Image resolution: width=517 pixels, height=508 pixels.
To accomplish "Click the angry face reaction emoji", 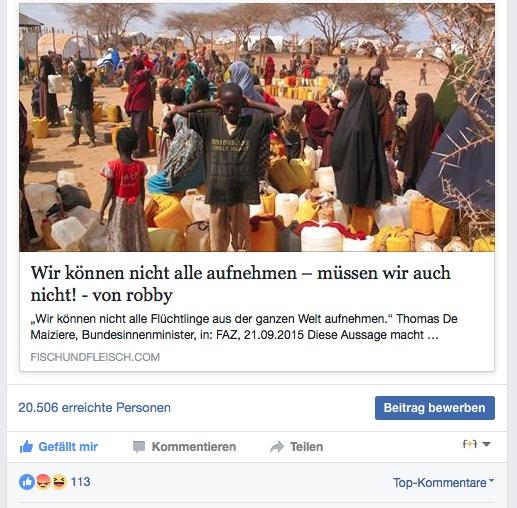I will click(x=43, y=482).
